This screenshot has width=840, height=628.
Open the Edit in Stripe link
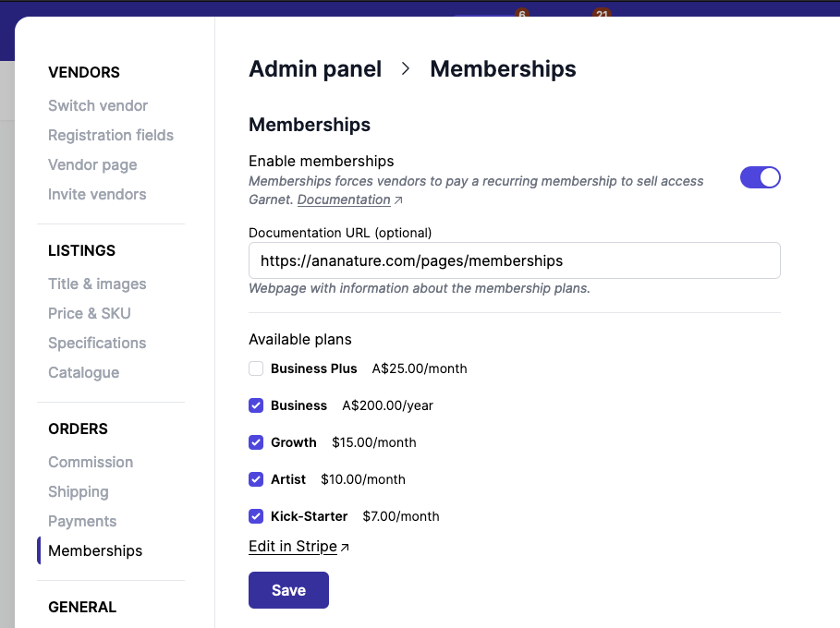(x=292, y=546)
